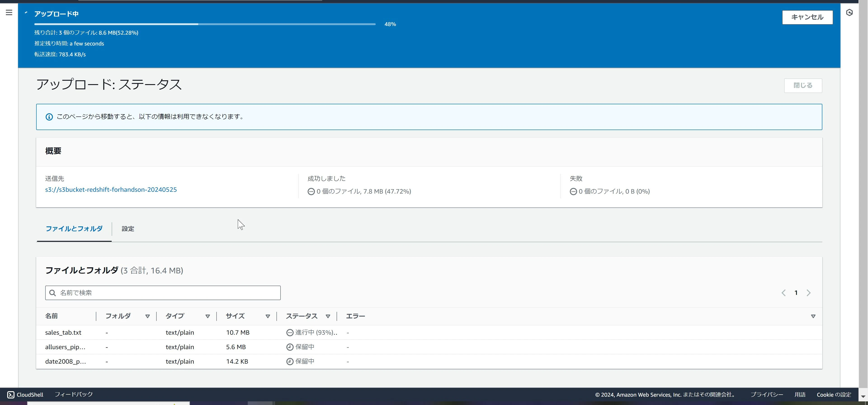Switch to 設定 tab
Image resolution: width=868 pixels, height=405 pixels.
click(x=128, y=229)
